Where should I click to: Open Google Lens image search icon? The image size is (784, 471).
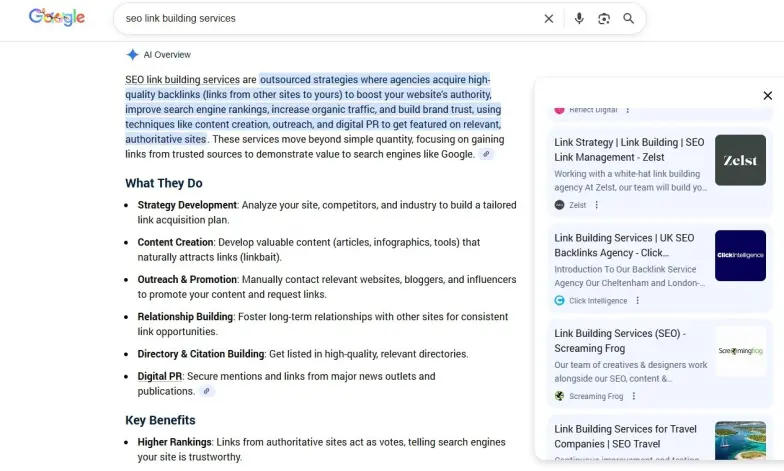(604, 18)
